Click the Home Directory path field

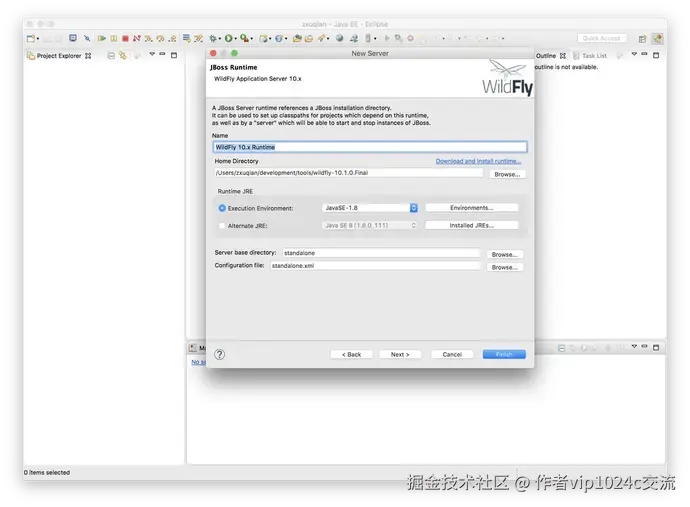(x=349, y=173)
